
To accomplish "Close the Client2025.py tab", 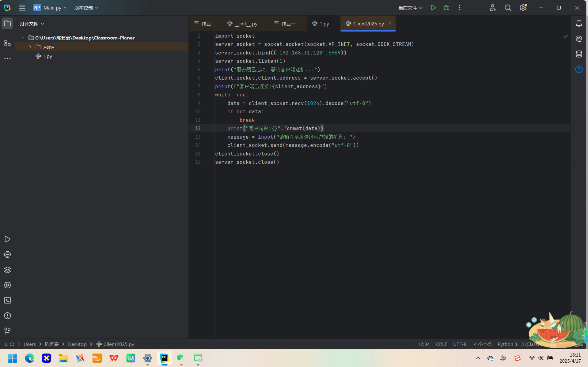I will pyautogui.click(x=390, y=23).
